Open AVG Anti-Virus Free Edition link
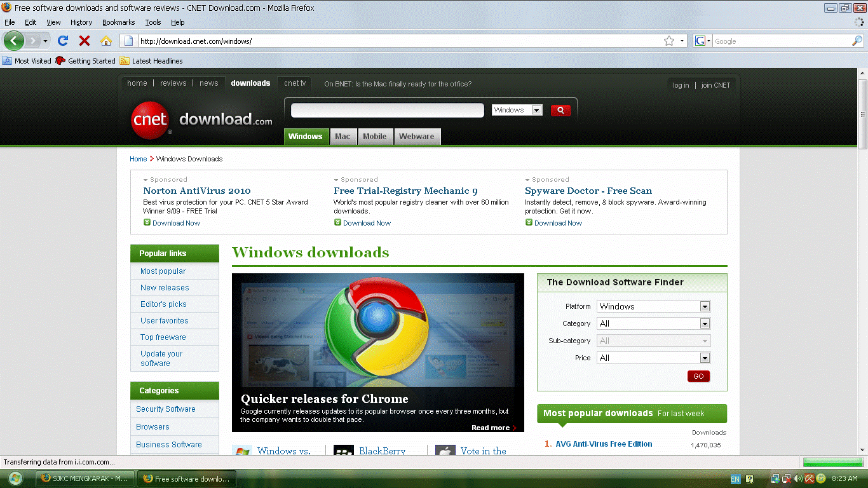This screenshot has width=868, height=488. pos(604,444)
